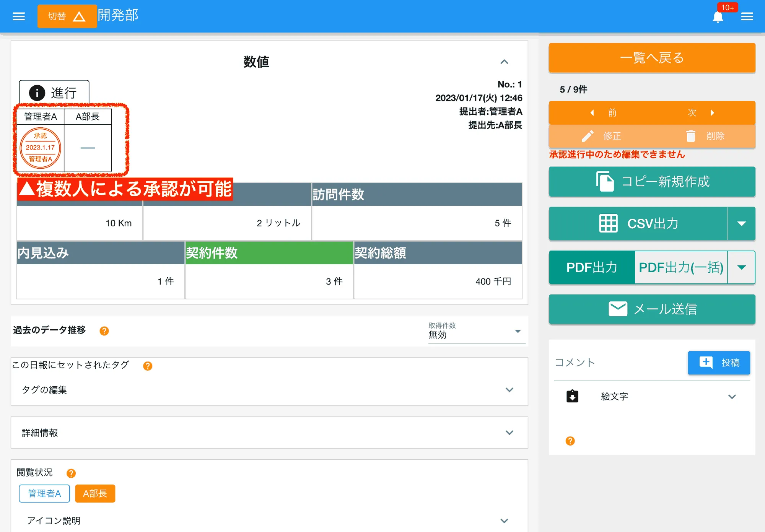The image size is (765, 532).
Task: Click the notification bell icon
Action: tap(718, 17)
